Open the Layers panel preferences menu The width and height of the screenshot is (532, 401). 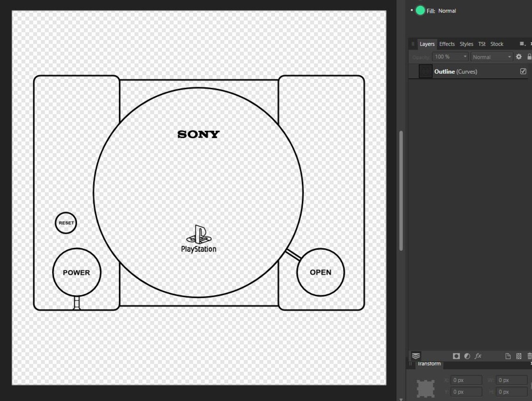tap(522, 43)
